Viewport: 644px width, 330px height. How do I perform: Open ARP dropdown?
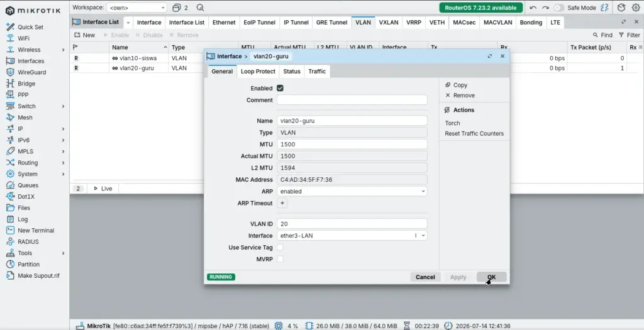(352, 191)
